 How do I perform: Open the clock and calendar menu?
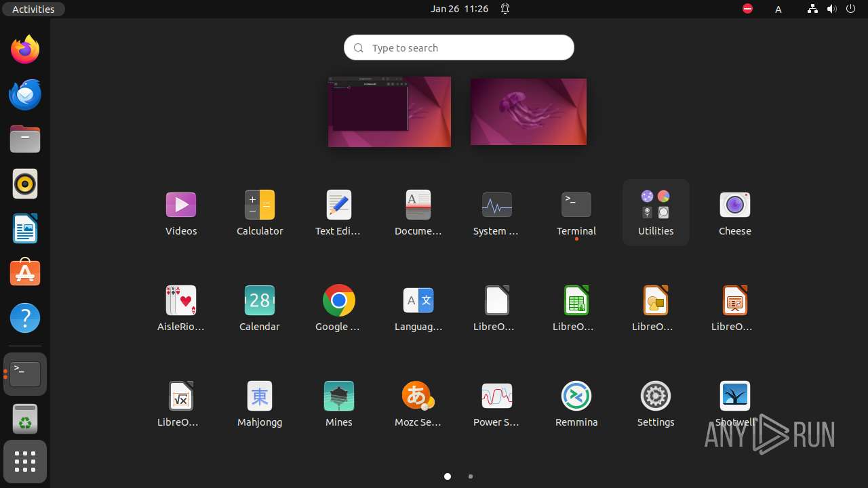click(459, 9)
